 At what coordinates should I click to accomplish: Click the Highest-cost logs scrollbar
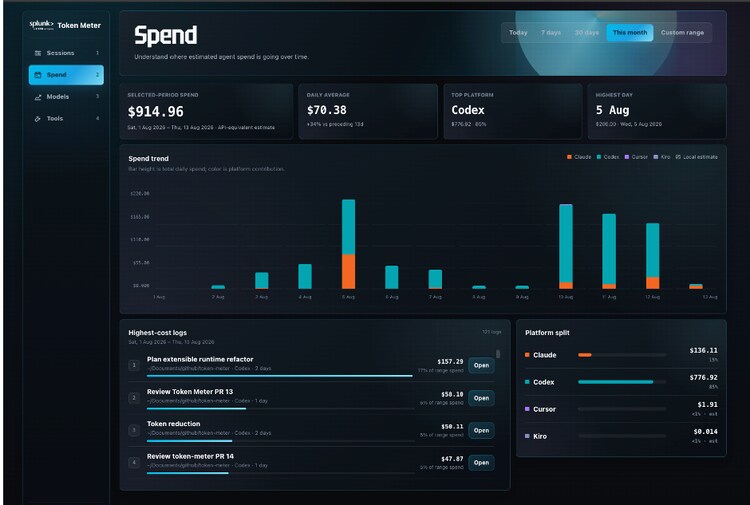point(498,354)
